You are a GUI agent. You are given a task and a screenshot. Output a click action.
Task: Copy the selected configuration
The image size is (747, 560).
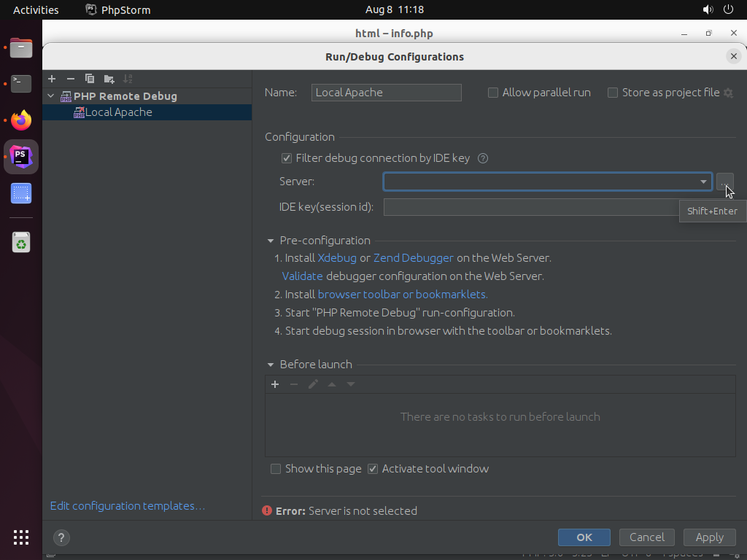[x=90, y=79]
